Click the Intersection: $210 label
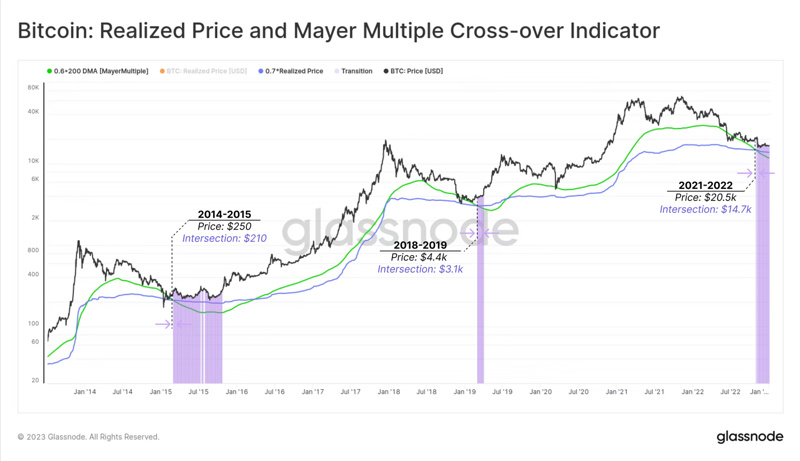 [x=224, y=238]
